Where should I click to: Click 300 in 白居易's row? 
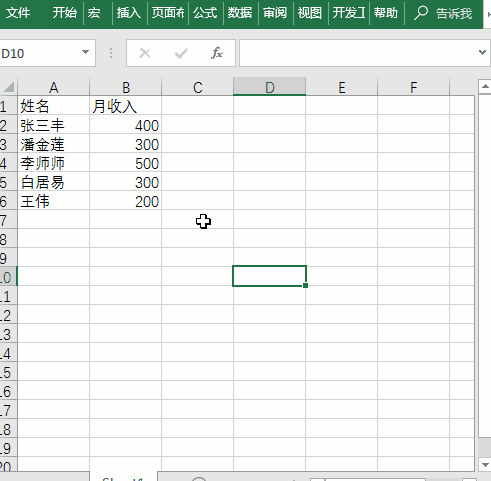click(126, 182)
